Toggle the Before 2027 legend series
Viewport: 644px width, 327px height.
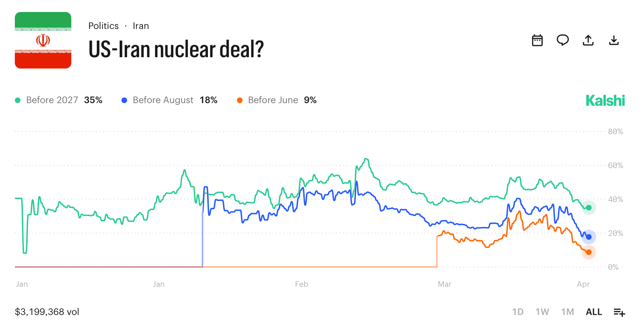tap(52, 100)
